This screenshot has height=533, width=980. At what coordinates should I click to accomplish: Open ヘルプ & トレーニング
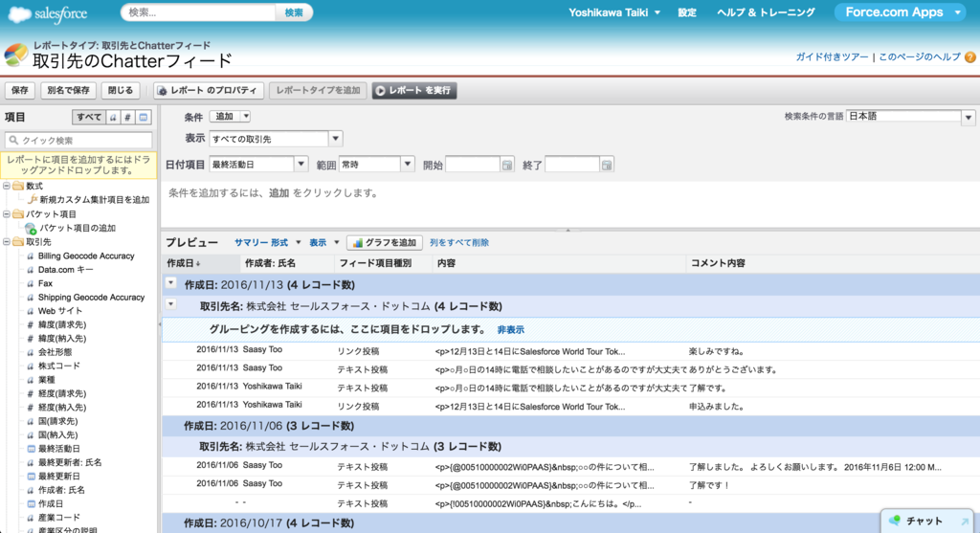point(766,12)
